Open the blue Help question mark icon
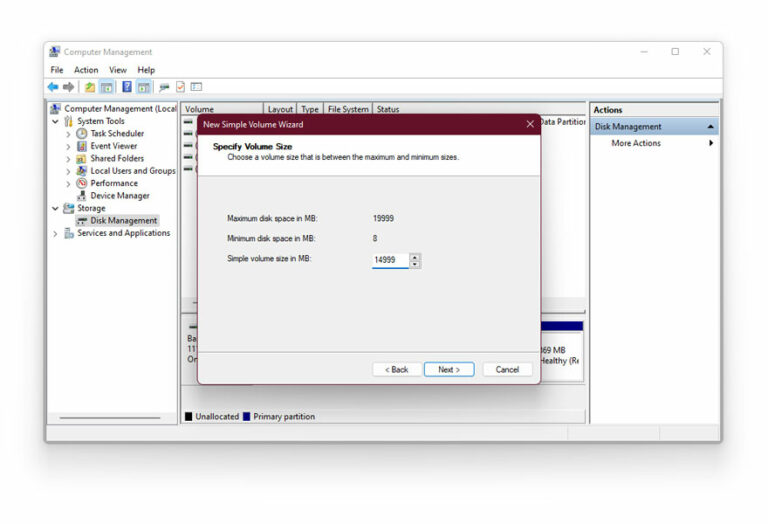 [127, 87]
